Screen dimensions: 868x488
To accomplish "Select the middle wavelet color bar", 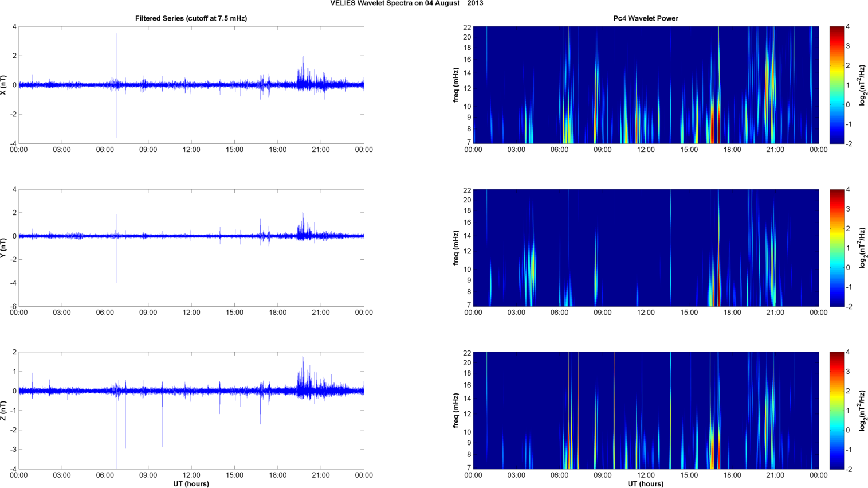I will tap(836, 248).
